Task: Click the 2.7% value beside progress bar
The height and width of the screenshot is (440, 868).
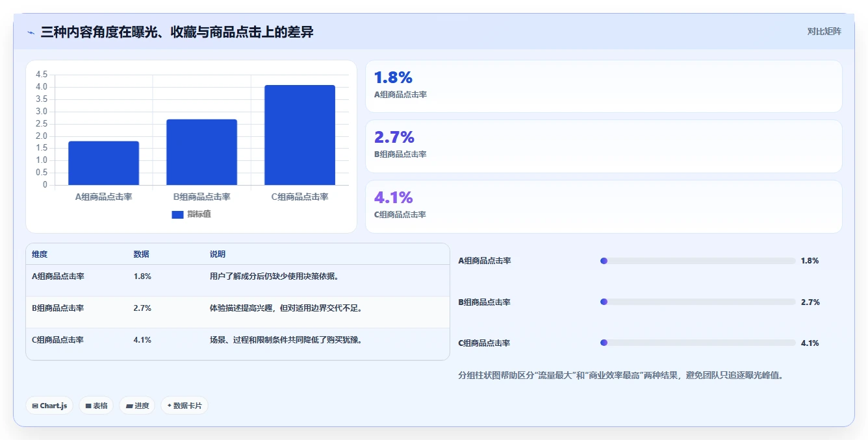Action: (810, 302)
